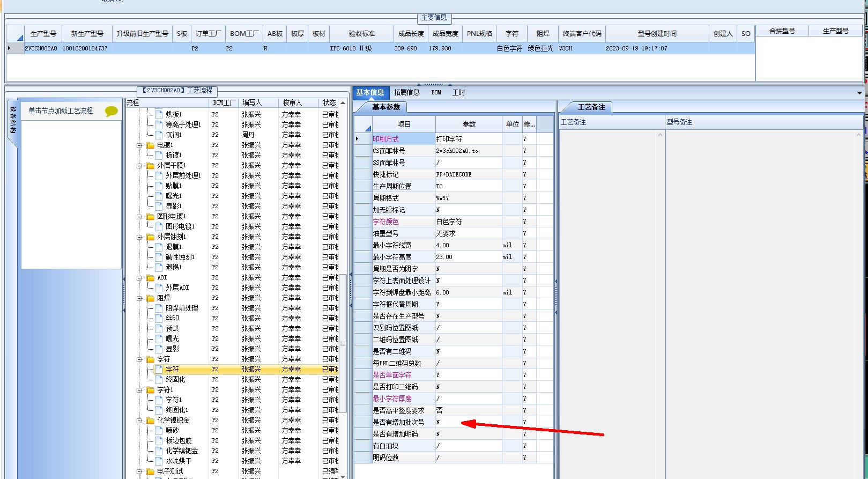Collapse the 字符1 folder node

[x=139, y=389]
